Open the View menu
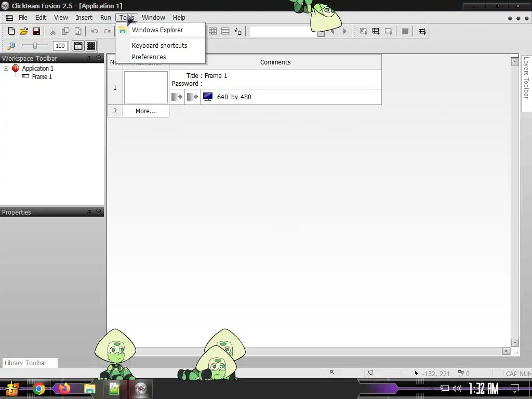The height and width of the screenshot is (399, 532). 61,18
